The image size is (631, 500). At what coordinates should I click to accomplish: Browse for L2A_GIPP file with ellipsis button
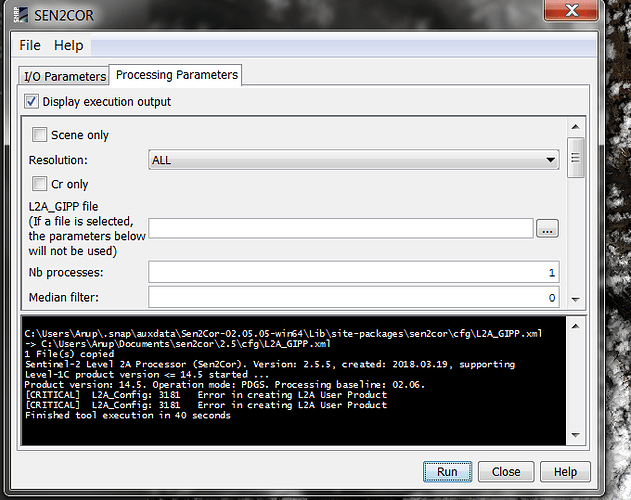tap(547, 229)
